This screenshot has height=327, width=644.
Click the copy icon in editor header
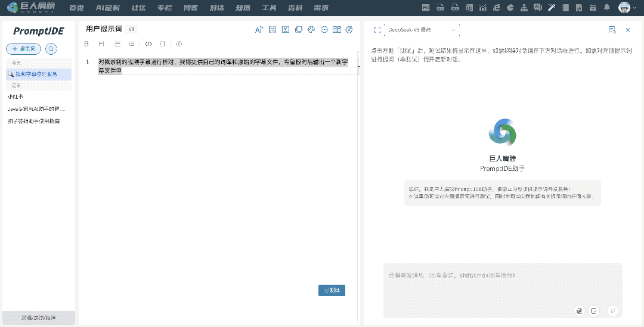pyautogui.click(x=299, y=30)
